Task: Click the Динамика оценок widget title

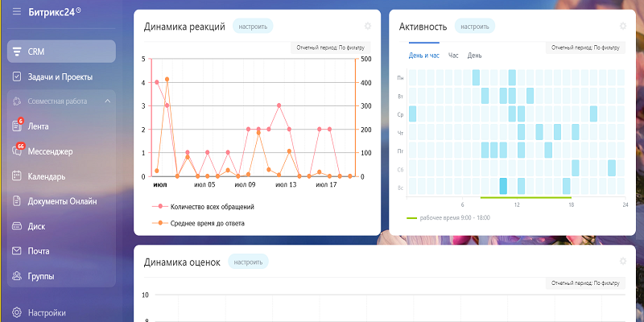Action: 182,262
